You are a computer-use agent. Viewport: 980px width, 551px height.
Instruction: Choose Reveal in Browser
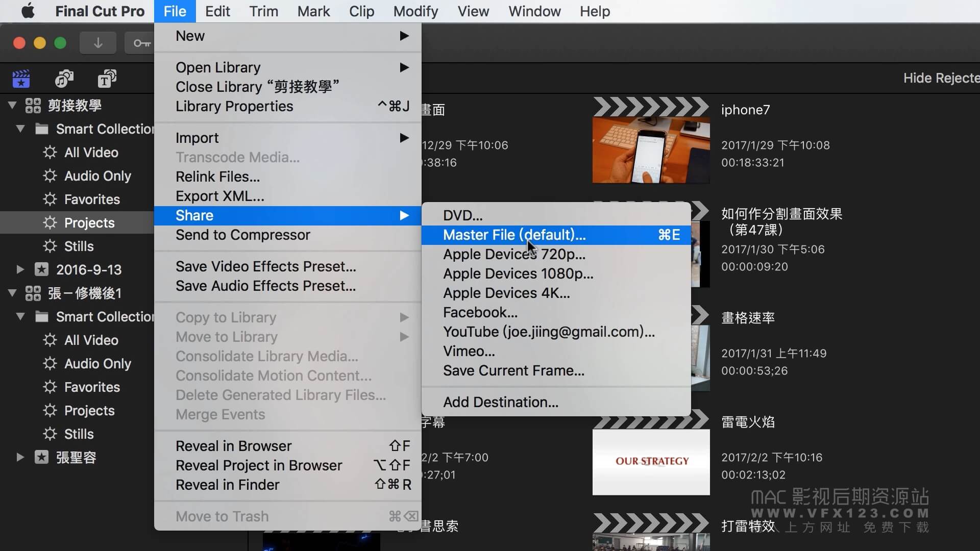[288, 446]
